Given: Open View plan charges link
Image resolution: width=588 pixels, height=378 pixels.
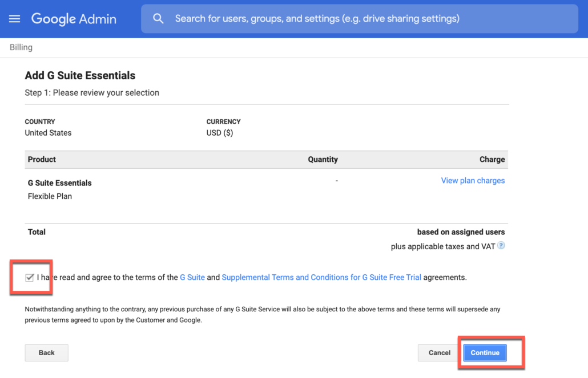Looking at the screenshot, I should click(473, 181).
